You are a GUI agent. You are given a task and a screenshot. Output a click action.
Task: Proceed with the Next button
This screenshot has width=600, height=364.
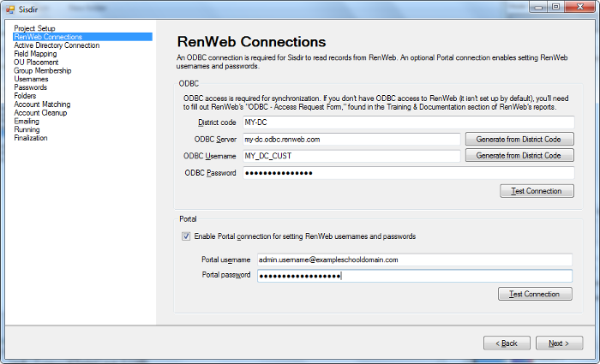(559, 343)
